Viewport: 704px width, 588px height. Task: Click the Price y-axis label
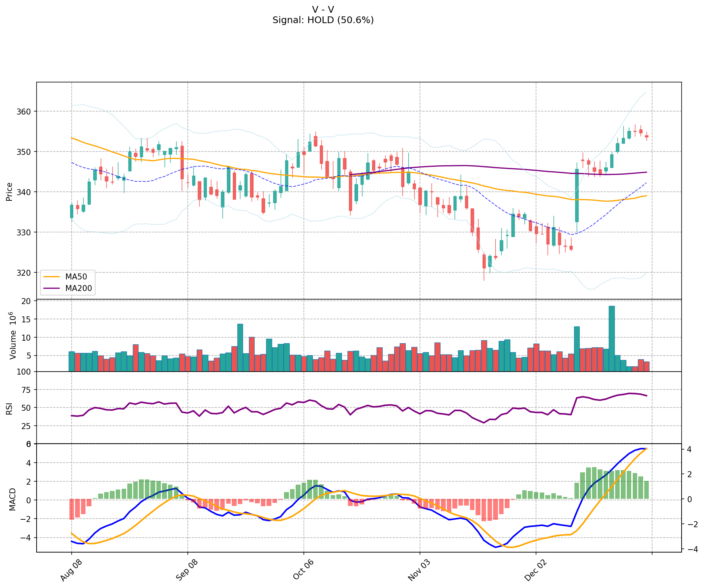pyautogui.click(x=9, y=191)
